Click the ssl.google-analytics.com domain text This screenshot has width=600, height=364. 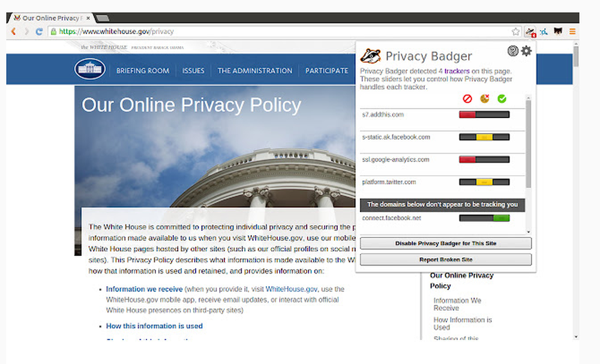(x=395, y=160)
